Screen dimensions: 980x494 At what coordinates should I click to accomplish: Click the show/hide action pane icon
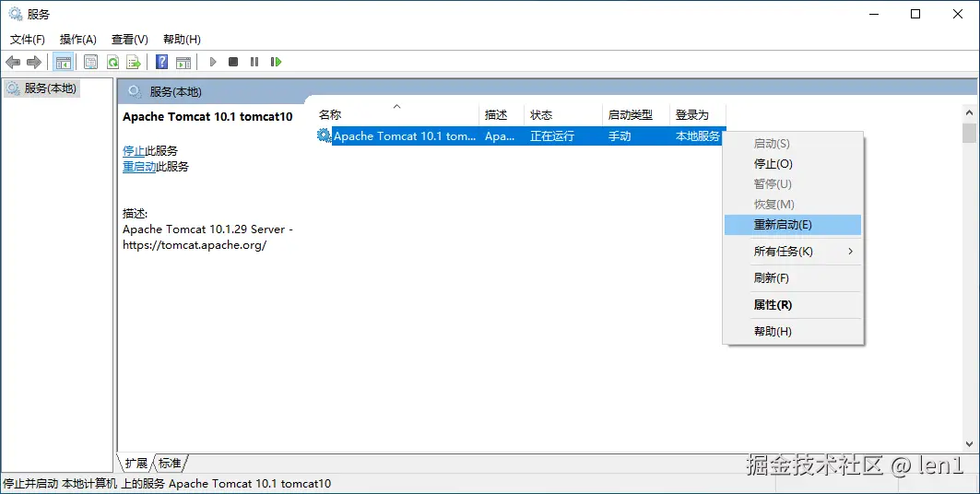[x=183, y=62]
